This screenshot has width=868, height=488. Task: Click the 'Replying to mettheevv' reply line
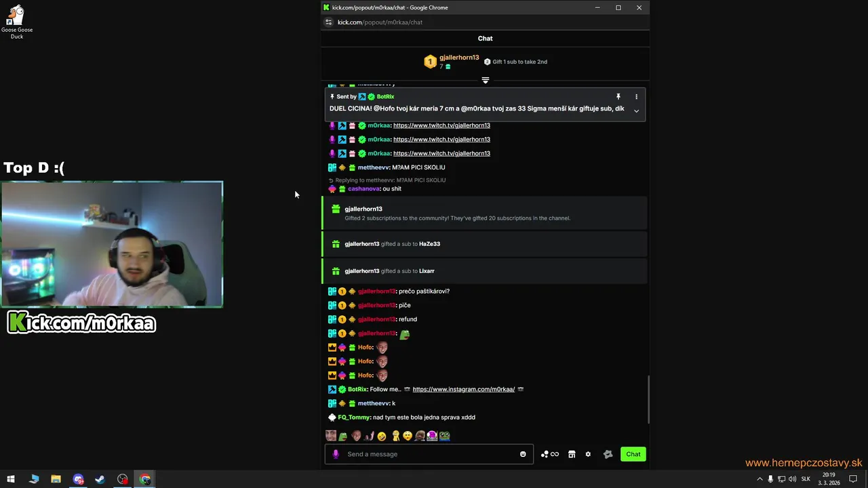[387, 180]
